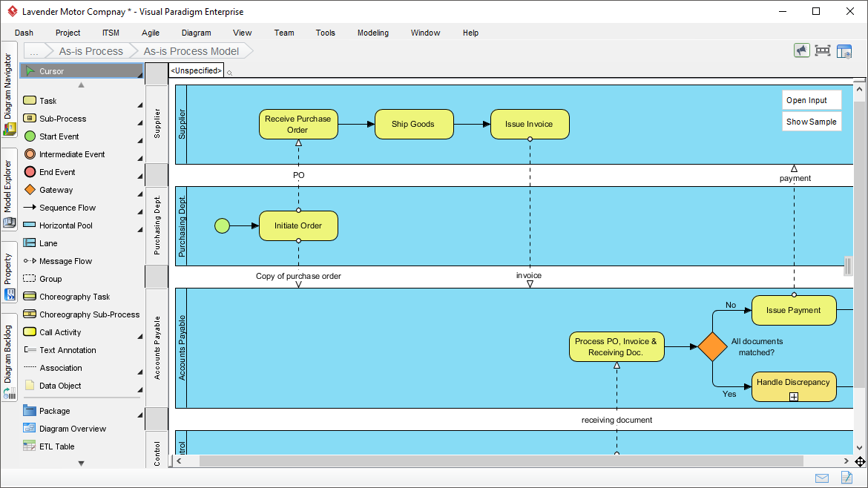The height and width of the screenshot is (488, 868).
Task: Select the green start event circle
Action: 222,225
